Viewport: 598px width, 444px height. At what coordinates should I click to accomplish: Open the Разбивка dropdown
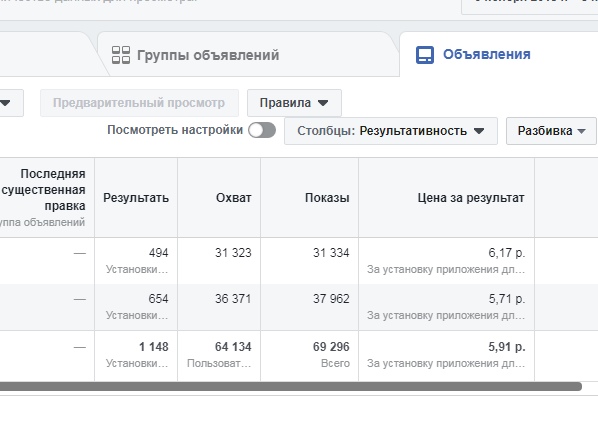551,131
